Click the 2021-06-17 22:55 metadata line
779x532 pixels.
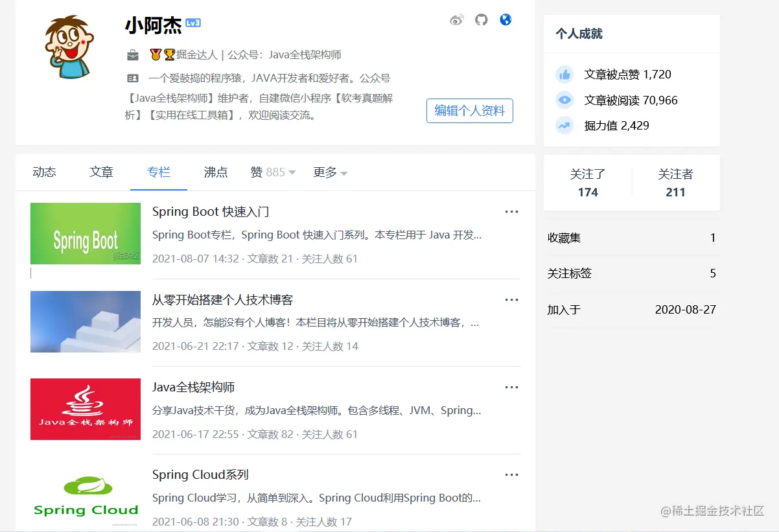(255, 434)
